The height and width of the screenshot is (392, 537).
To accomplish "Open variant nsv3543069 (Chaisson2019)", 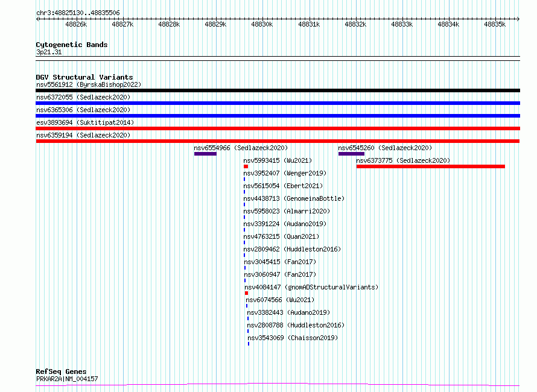I will point(293,338).
